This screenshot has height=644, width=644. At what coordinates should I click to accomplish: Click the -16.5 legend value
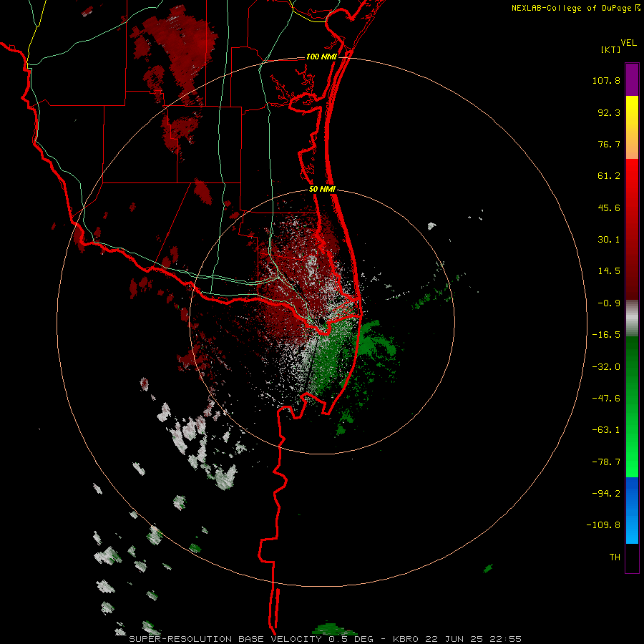click(606, 335)
